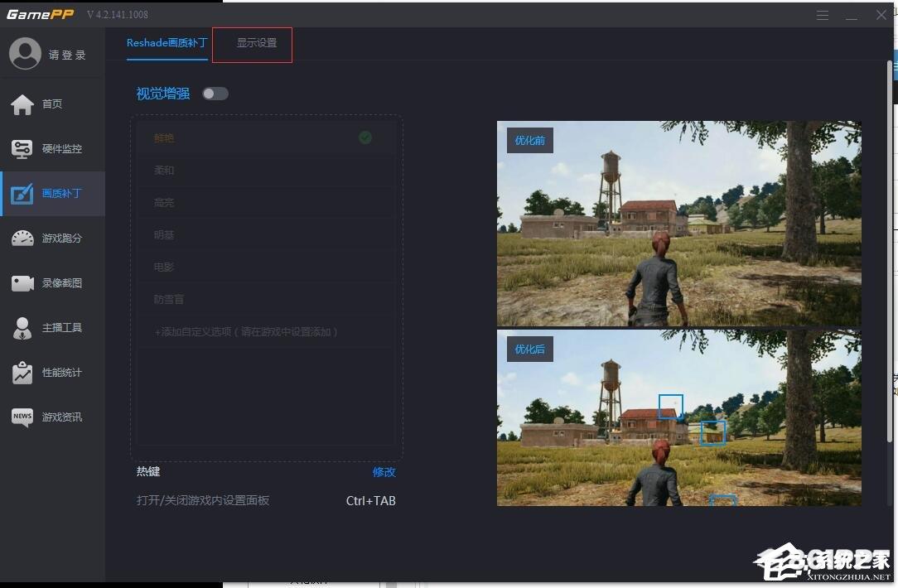Screen dimensions: 898x588
Task: Click 打开/关闭游戏内设置面板 text
Action: click(x=203, y=500)
